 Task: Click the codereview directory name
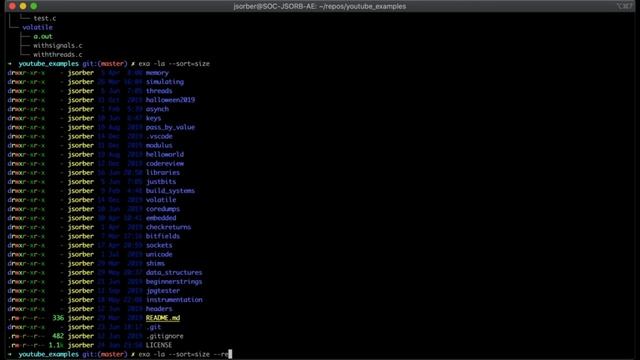pyautogui.click(x=164, y=163)
